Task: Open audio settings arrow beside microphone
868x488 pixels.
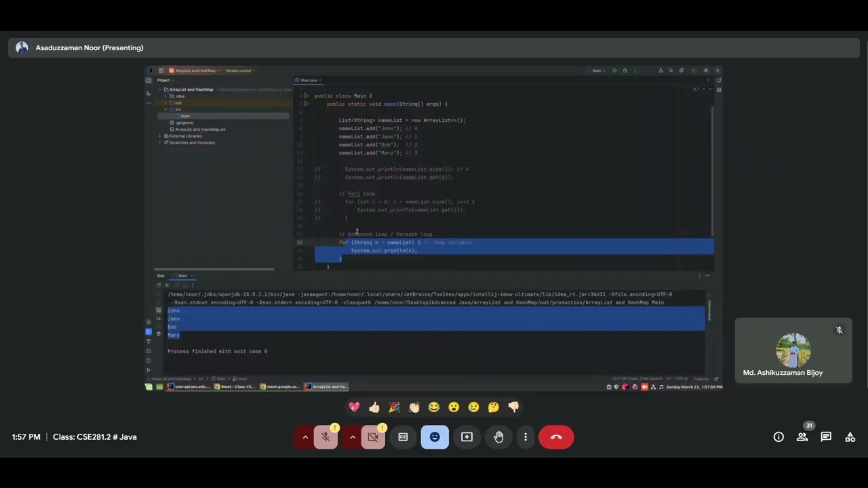Action: (305, 437)
